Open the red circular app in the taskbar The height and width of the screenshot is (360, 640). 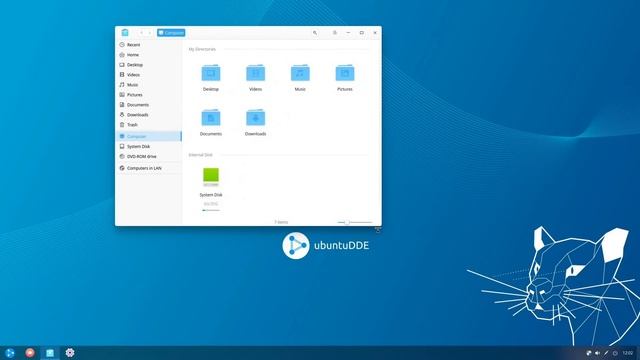30,353
